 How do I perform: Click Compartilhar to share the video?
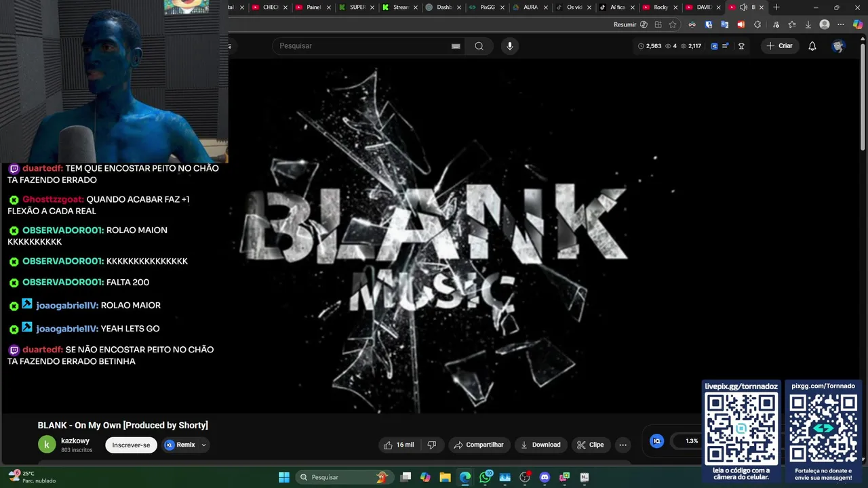tap(479, 445)
